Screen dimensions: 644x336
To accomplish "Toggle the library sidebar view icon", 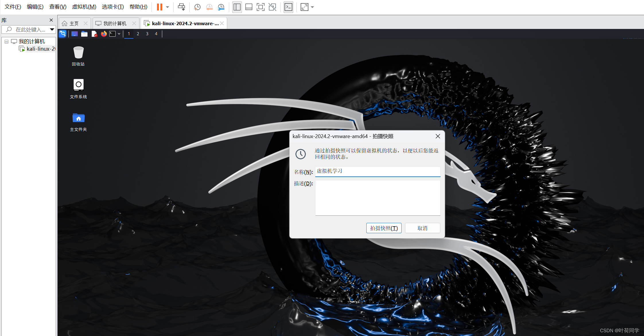I will click(237, 7).
